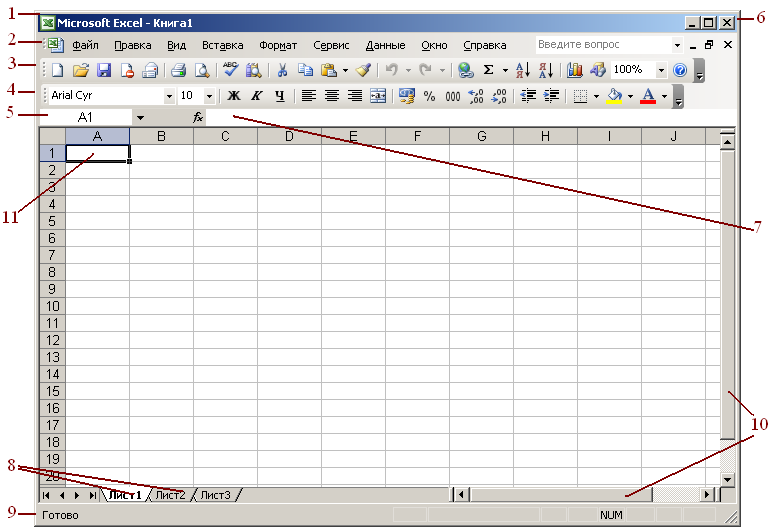Click the formula bar input area
This screenshot has width=771, height=532.
(471, 118)
